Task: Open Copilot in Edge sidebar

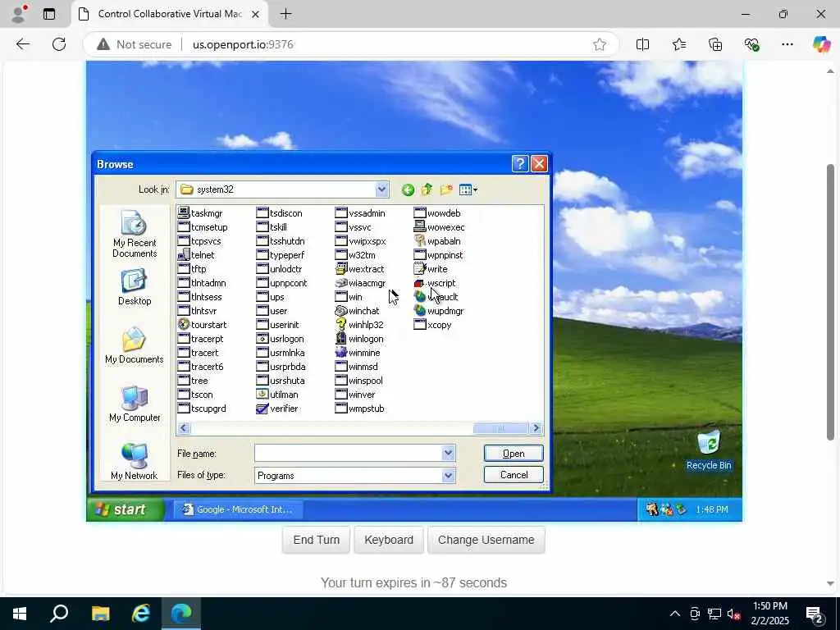Action: coord(820,44)
